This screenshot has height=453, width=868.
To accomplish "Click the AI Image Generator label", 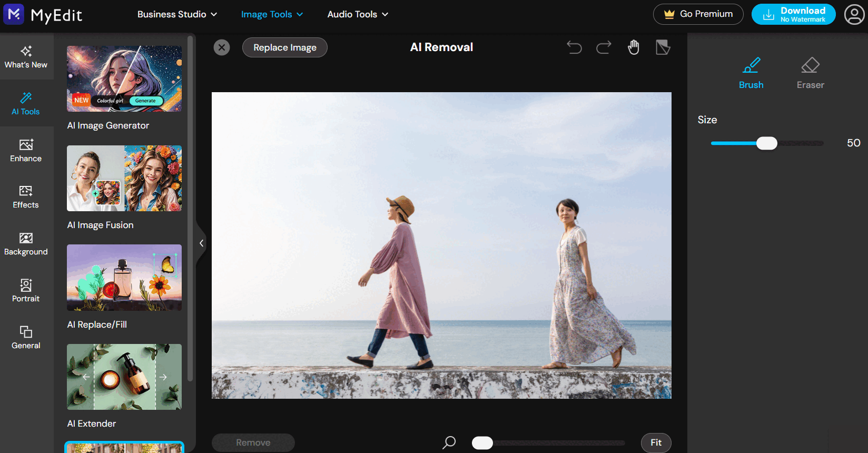I will pyautogui.click(x=108, y=125).
